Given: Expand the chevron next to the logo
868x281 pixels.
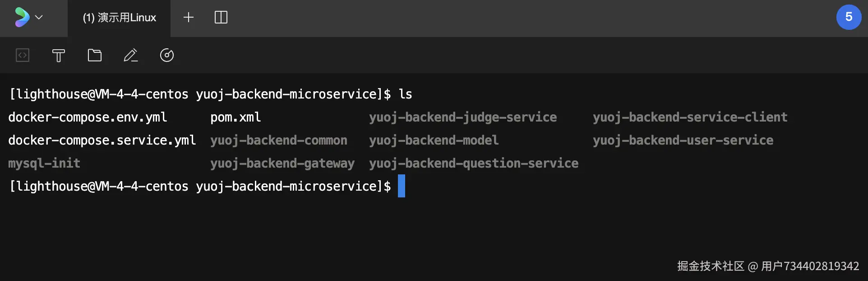Looking at the screenshot, I should [39, 17].
